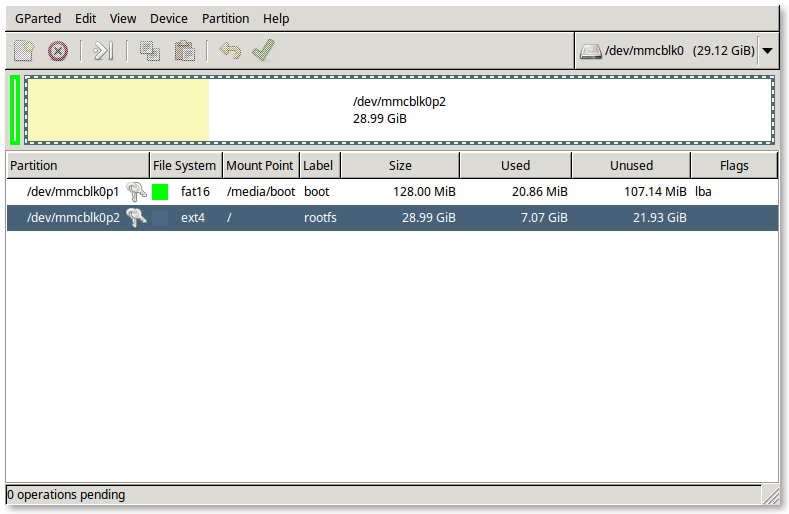Click the 21.93 GiB unused value
789x514 pixels.
click(660, 218)
